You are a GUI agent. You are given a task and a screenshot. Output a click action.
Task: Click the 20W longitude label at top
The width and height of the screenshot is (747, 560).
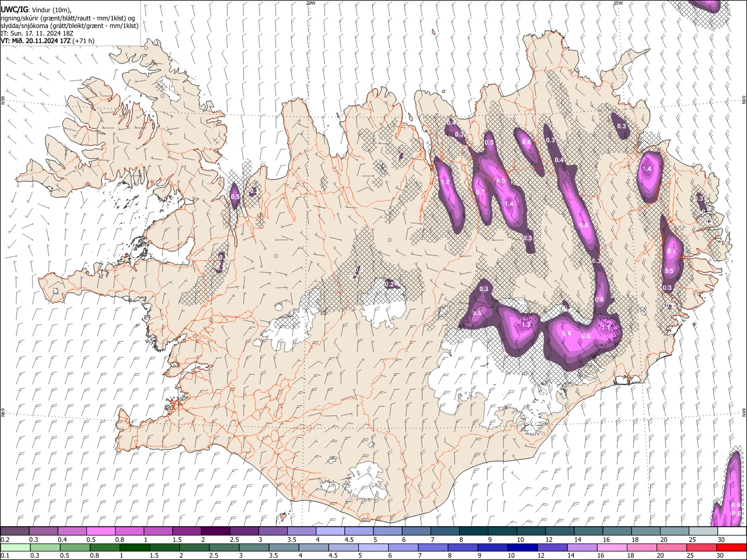pos(310,3)
